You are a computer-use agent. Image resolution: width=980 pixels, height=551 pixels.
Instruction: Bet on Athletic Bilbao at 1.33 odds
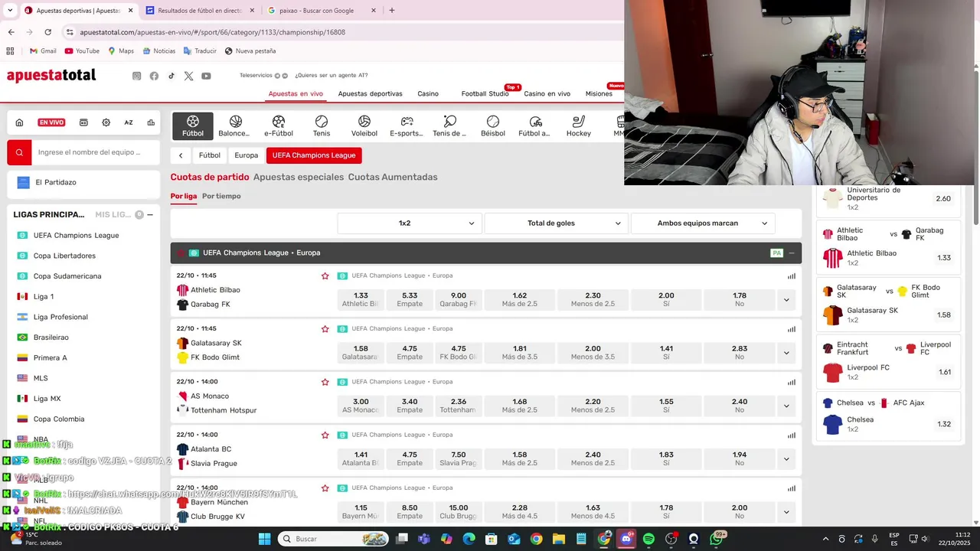point(361,300)
